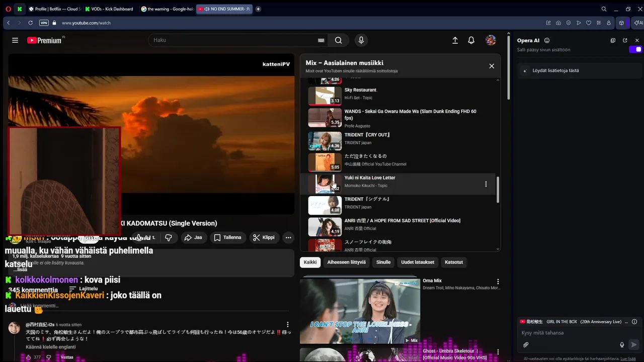The height and width of the screenshot is (362, 644).
Task: Switch to the warning Google search tab
Action: 167,9
